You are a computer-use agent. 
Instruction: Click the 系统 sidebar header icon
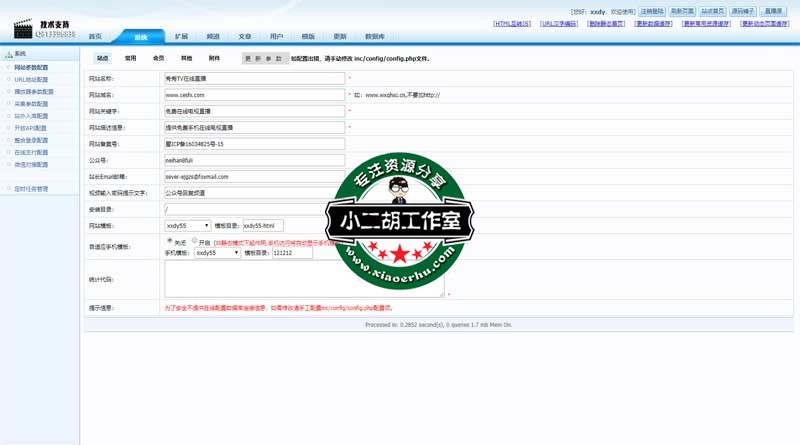[x=9, y=55]
